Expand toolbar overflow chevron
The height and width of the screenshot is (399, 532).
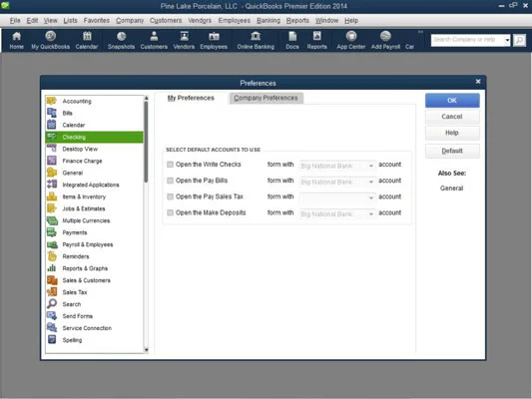(x=420, y=32)
